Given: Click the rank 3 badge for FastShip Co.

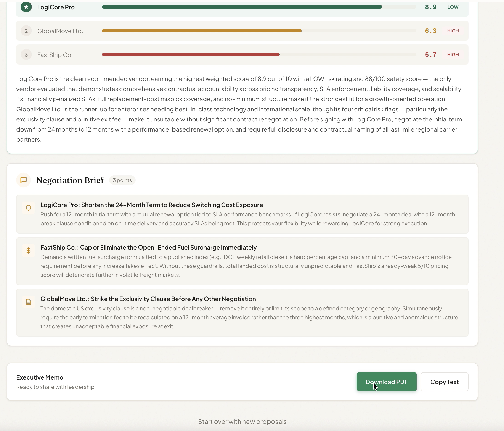Looking at the screenshot, I should [x=26, y=54].
